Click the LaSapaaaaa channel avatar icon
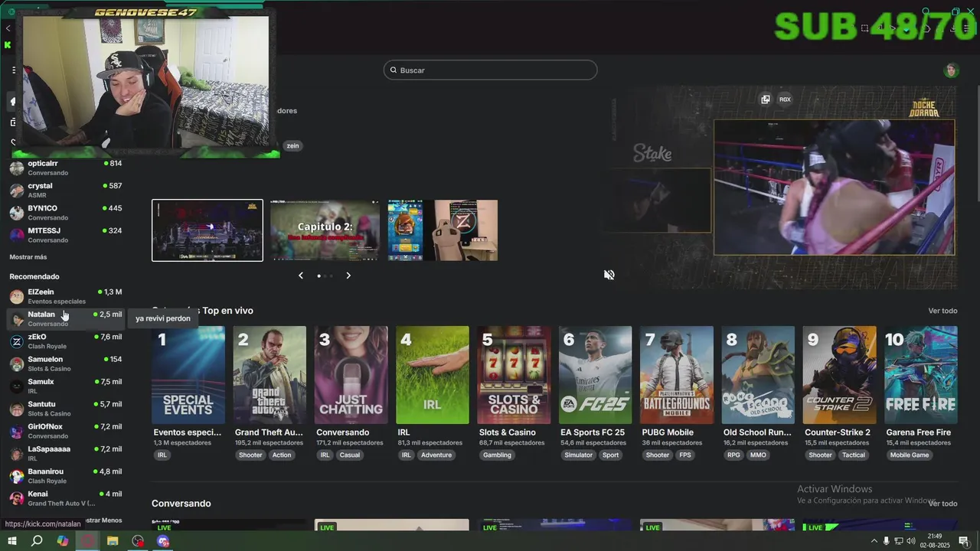This screenshot has width=980, height=551. (x=17, y=453)
